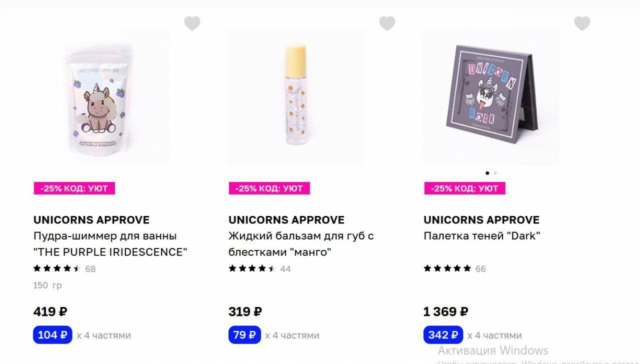640x364 pixels.
Task: Click the 79 ₽ installment badge
Action: click(x=244, y=335)
